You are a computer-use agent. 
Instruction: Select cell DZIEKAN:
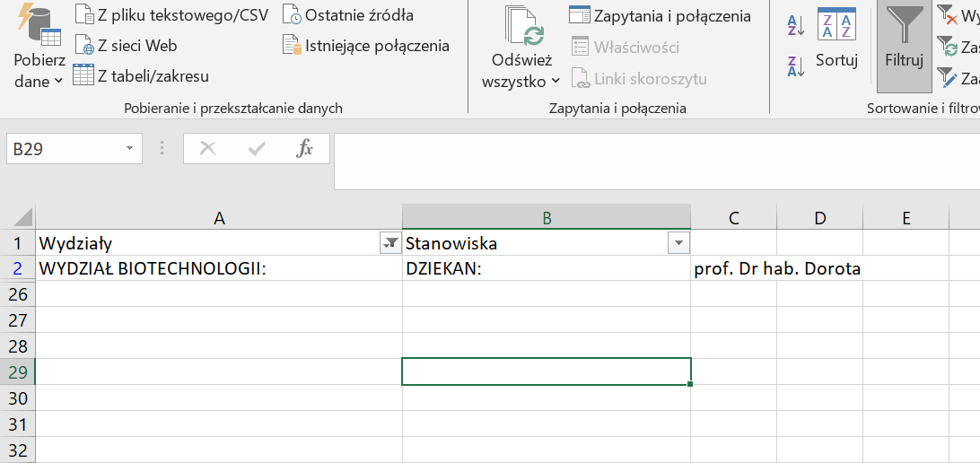[547, 268]
